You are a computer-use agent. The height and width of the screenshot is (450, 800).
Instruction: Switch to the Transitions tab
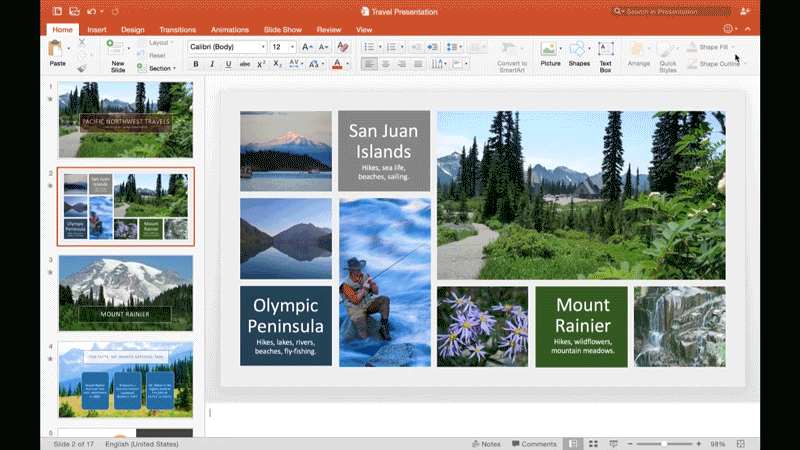[177, 30]
